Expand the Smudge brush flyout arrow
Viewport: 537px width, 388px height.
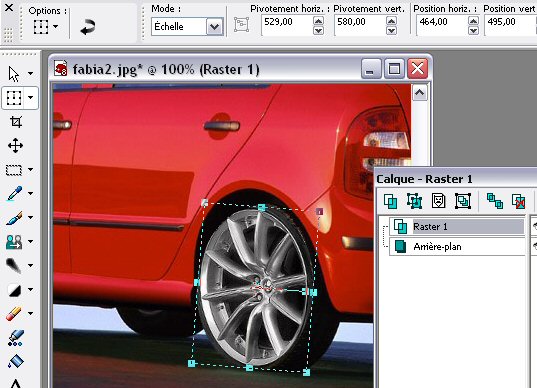(30, 265)
